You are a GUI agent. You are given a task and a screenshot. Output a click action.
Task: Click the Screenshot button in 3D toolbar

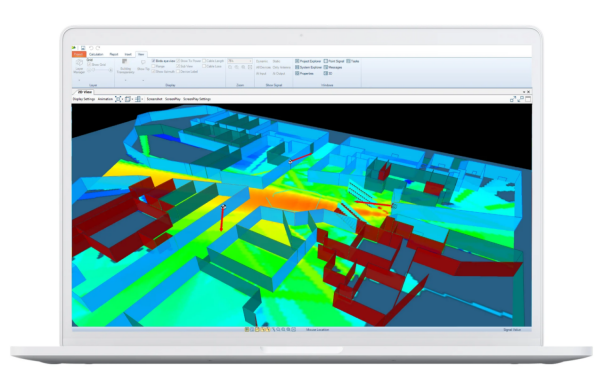(x=155, y=99)
